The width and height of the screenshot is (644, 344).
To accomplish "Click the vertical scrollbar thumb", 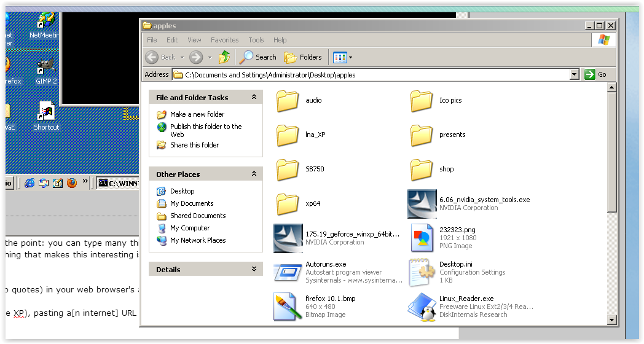I will tap(611, 152).
